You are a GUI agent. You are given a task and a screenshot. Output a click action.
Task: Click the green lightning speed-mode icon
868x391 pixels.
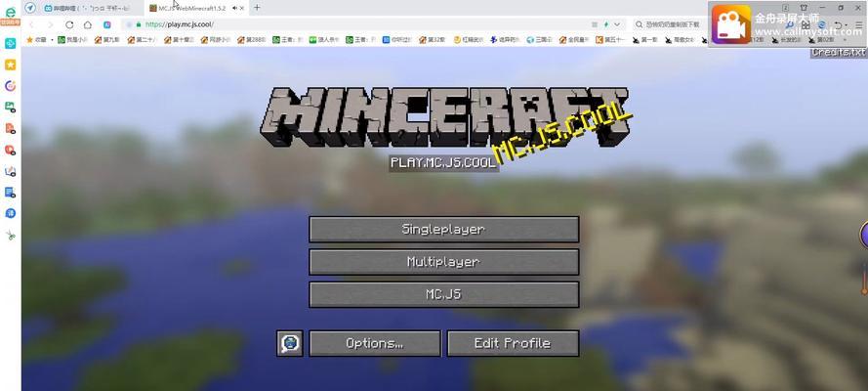[x=606, y=24]
